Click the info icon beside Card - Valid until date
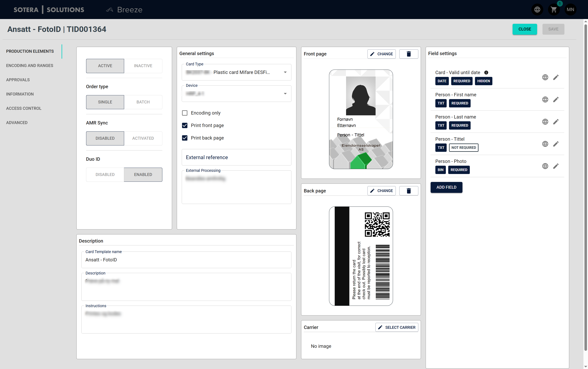588x369 pixels. (486, 73)
